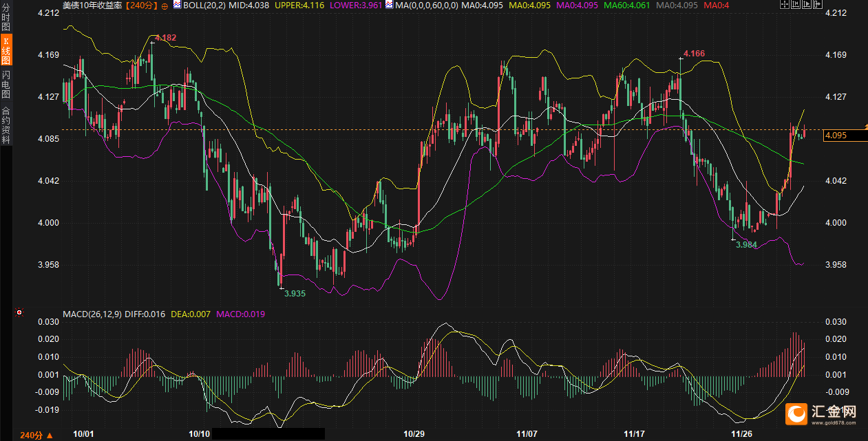Click the green MA60:4.061 legend label

625,6
